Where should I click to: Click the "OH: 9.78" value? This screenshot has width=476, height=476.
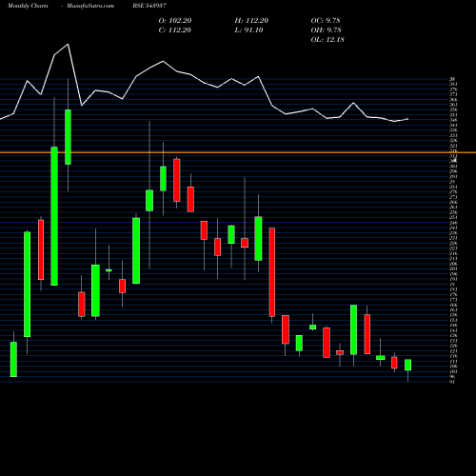point(326,30)
